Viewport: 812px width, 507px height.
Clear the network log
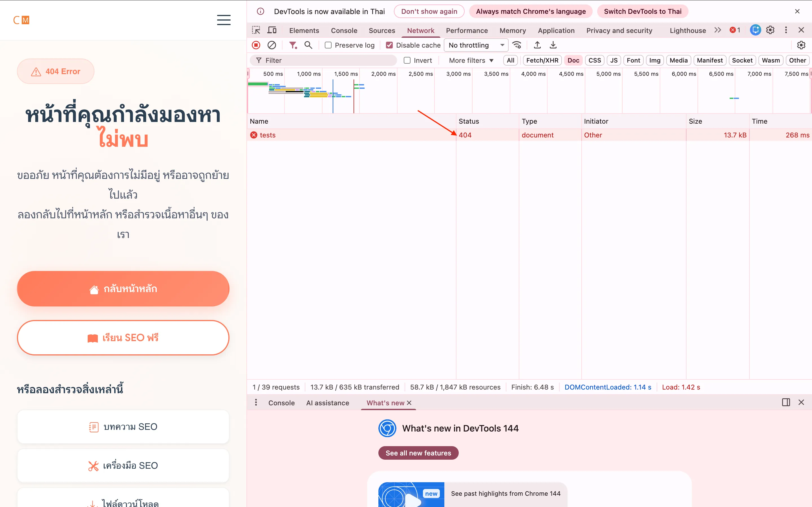point(272,45)
